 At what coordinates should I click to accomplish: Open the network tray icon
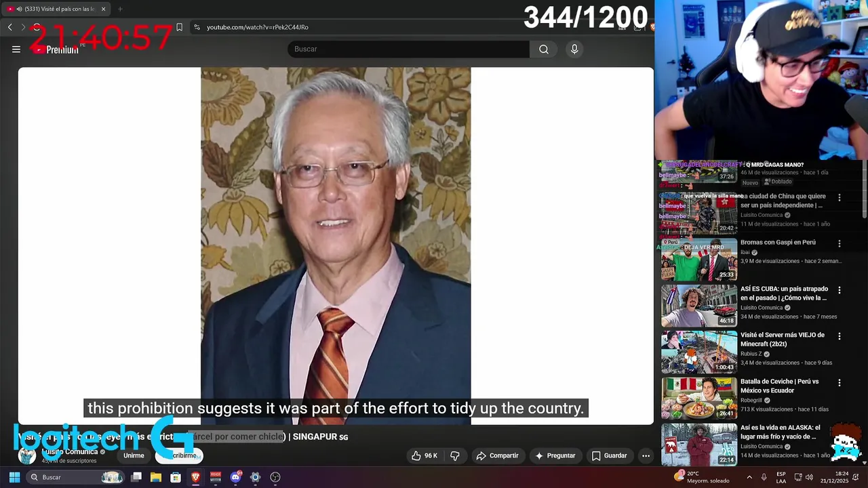(x=798, y=477)
